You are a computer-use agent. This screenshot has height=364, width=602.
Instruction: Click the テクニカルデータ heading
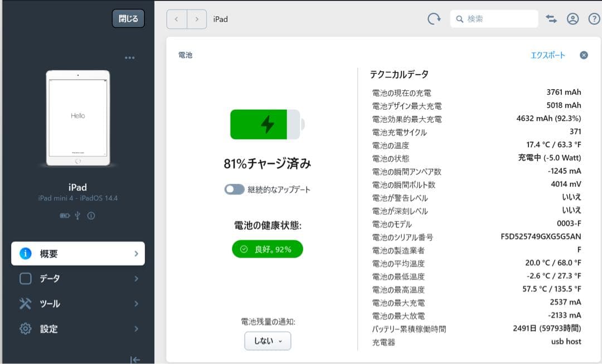click(399, 74)
